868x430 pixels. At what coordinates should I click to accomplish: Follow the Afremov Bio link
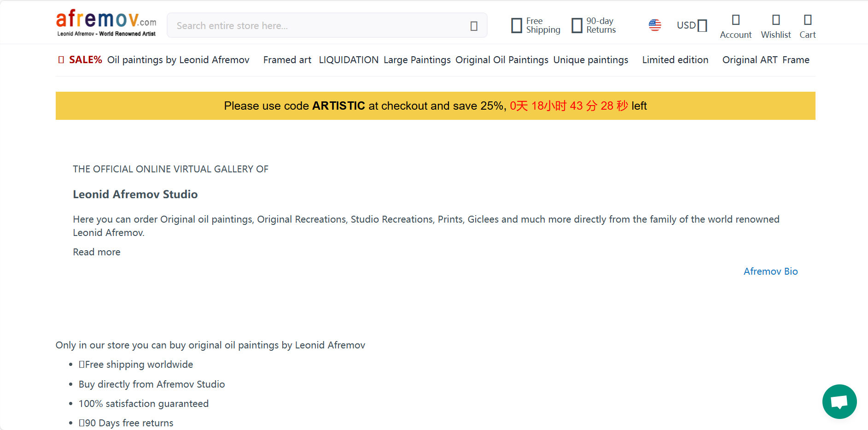click(x=770, y=271)
